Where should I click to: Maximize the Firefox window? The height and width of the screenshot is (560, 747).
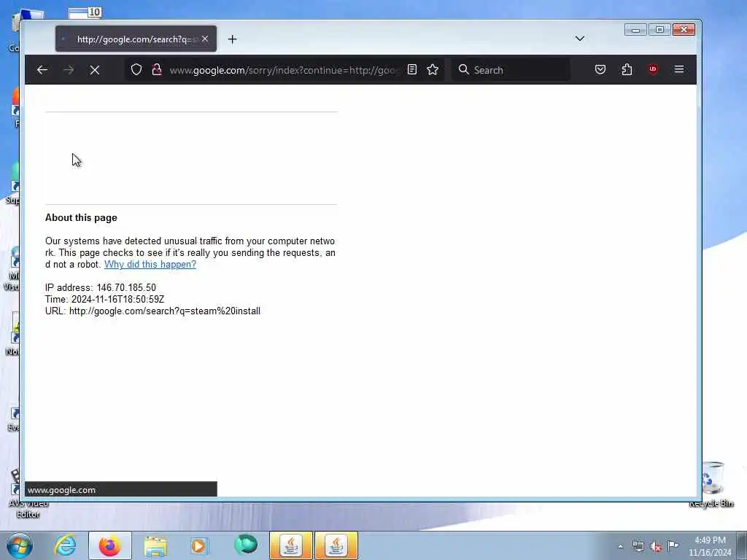point(659,29)
